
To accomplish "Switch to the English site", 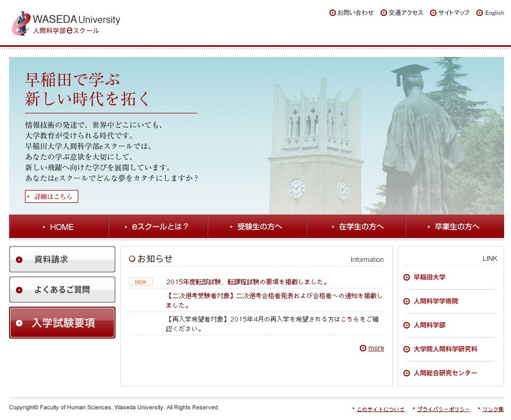I will (x=494, y=13).
